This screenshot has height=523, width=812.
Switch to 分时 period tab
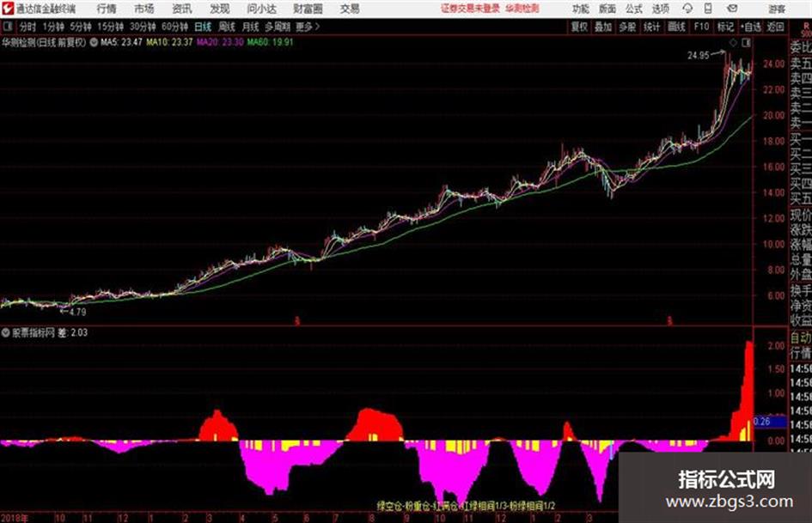[28, 27]
